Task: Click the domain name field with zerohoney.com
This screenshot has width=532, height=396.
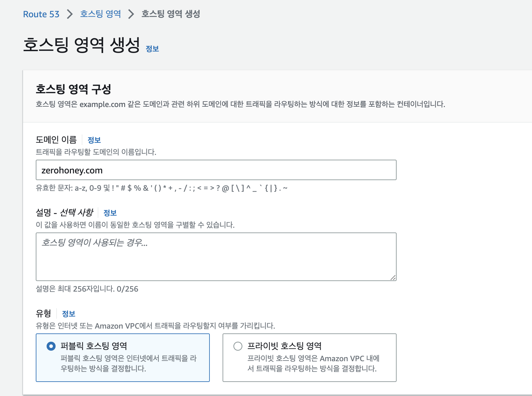Action: pos(216,170)
